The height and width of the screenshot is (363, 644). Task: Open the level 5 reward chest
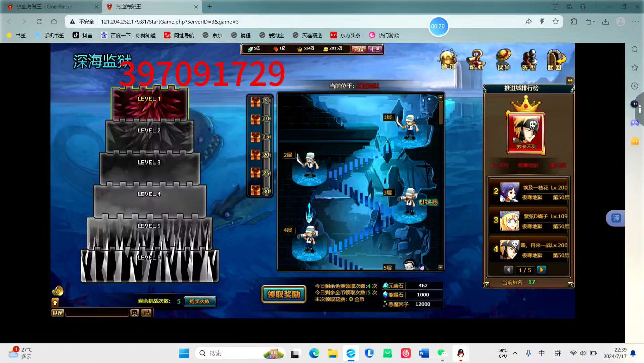[x=256, y=101]
